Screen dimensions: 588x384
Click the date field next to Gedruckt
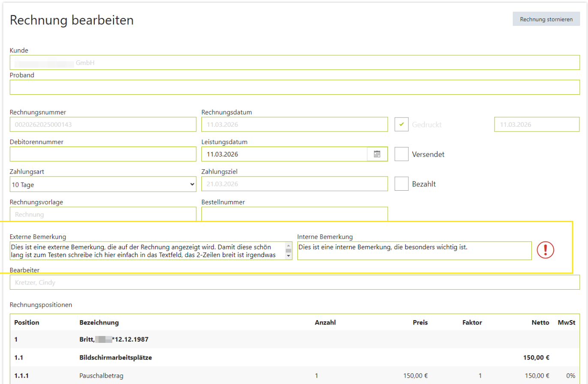(x=537, y=124)
